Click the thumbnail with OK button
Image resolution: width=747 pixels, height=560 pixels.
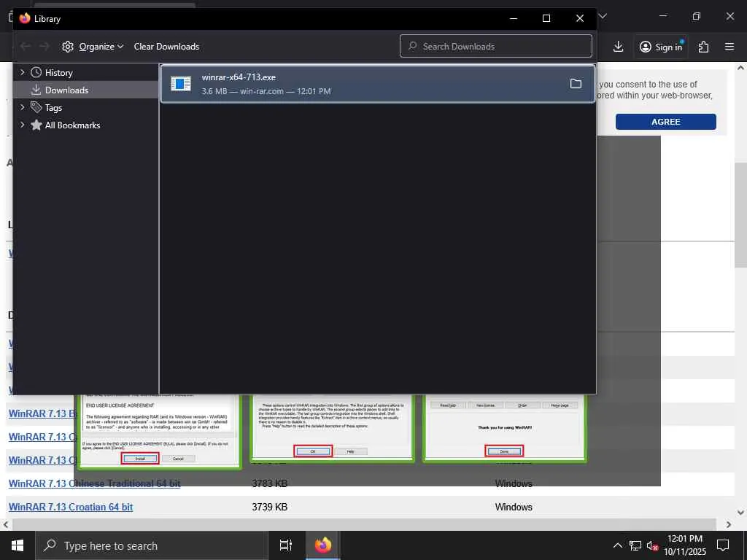pyautogui.click(x=332, y=427)
